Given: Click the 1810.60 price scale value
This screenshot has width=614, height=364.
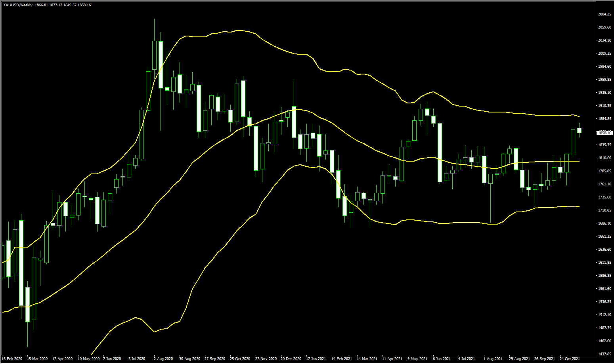Looking at the screenshot, I should click(x=604, y=158).
